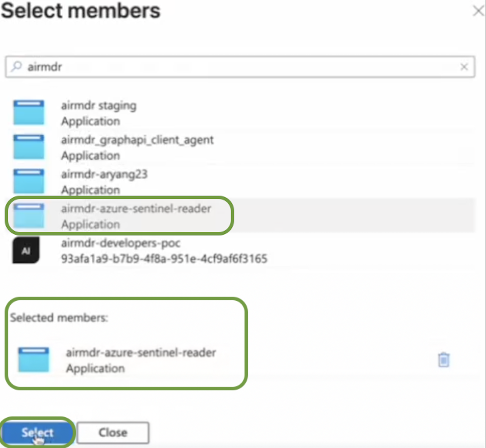Close the Select members panel

[478, 11]
